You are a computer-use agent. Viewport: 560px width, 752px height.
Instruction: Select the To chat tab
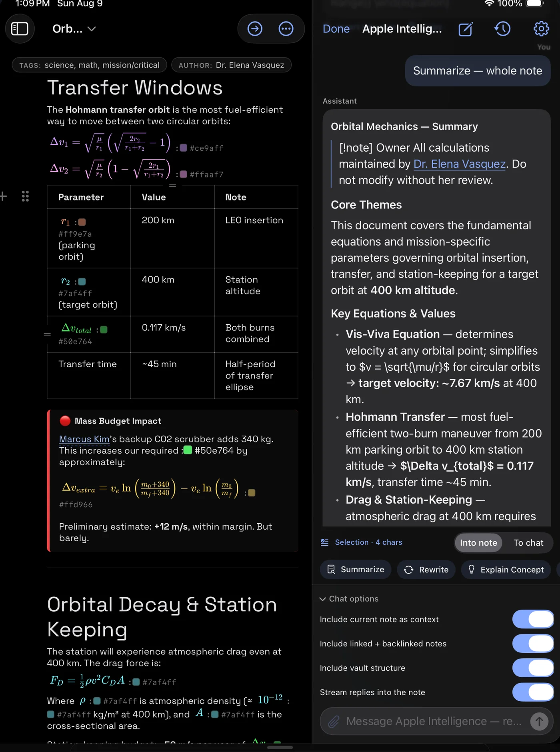point(528,543)
